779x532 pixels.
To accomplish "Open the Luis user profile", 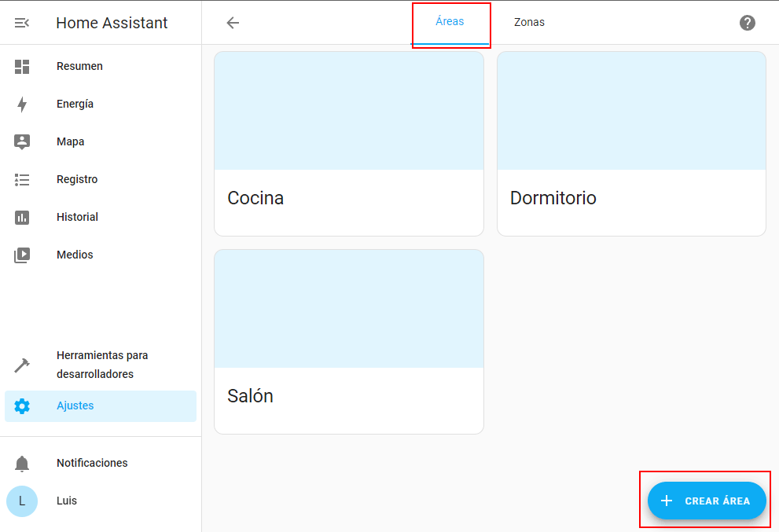I will 67,501.
